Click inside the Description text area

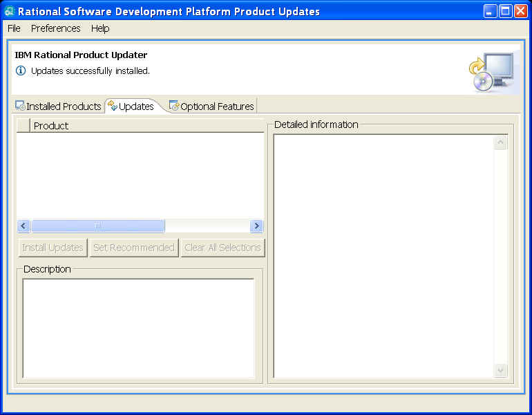coord(138,329)
